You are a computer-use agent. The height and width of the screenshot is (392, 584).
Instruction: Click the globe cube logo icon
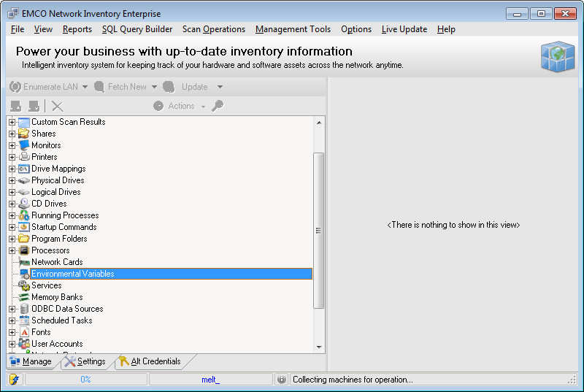(557, 56)
